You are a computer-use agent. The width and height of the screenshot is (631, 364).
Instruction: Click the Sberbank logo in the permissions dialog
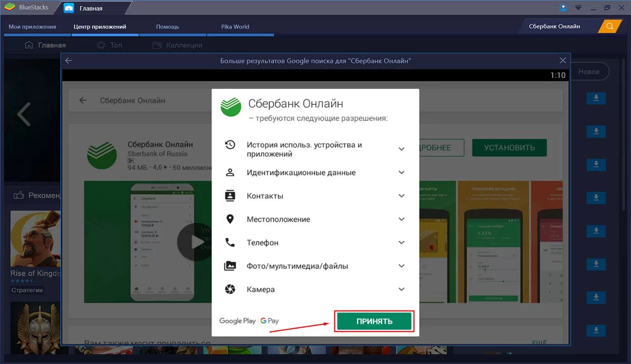tap(231, 106)
